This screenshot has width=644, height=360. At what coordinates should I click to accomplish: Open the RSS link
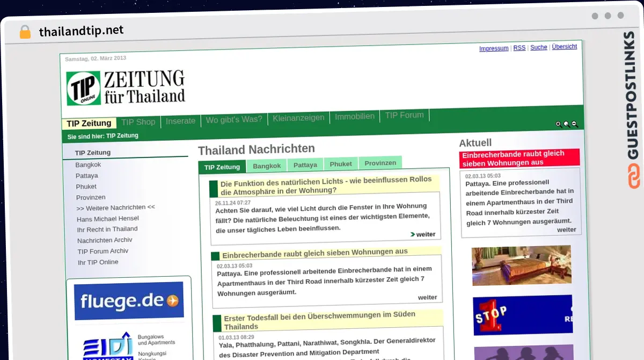[x=519, y=47]
